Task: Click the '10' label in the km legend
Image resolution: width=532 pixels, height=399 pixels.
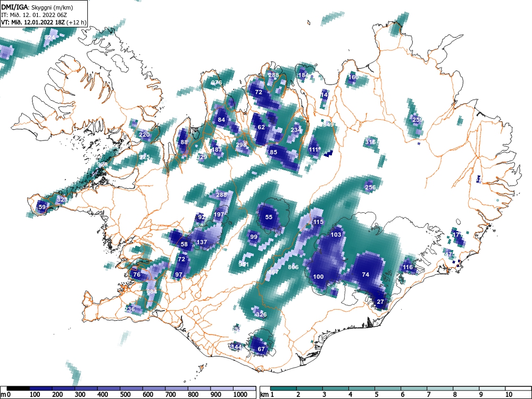Action: (x=509, y=394)
